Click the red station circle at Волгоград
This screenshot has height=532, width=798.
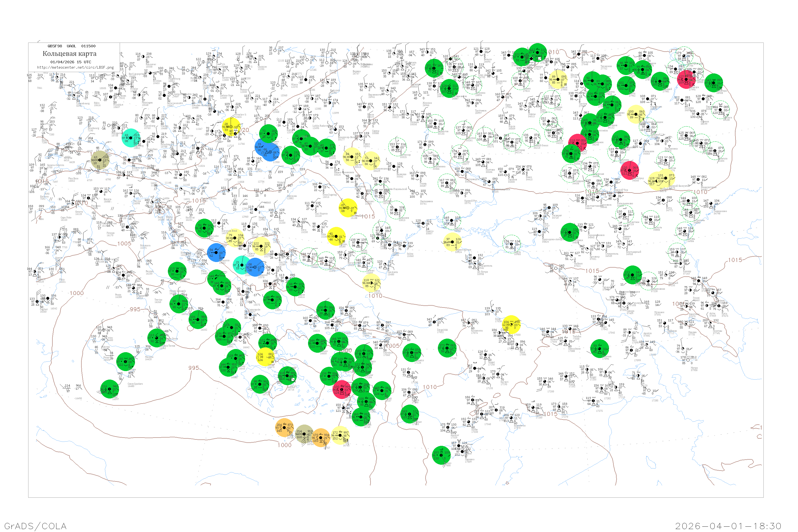(x=629, y=171)
